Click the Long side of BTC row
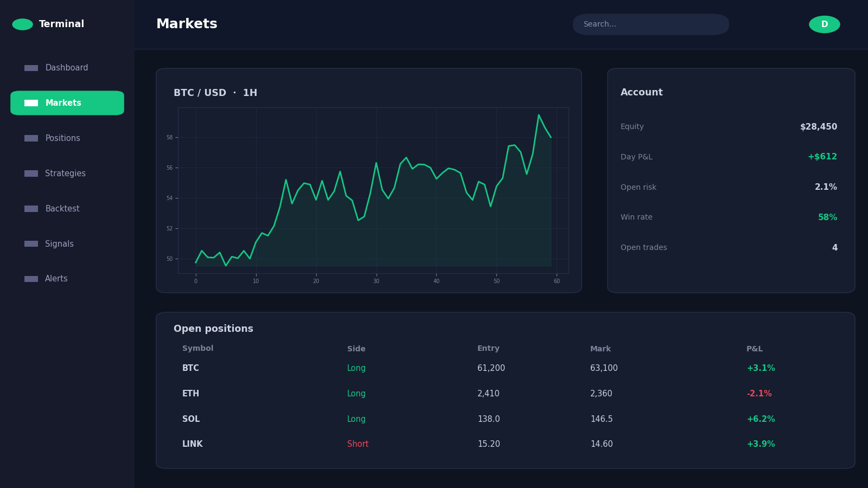Screen dimensions: 868x488 pyautogui.click(x=356, y=369)
